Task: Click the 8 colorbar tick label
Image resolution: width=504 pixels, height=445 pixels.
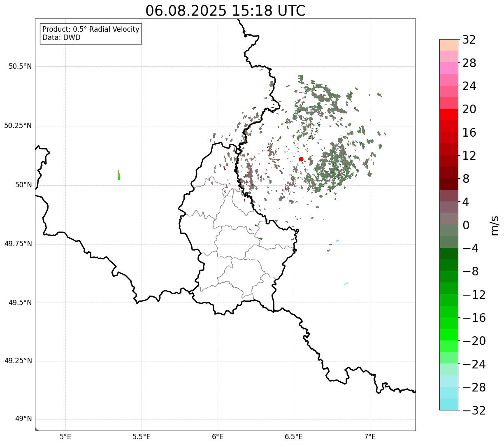Action: click(466, 179)
